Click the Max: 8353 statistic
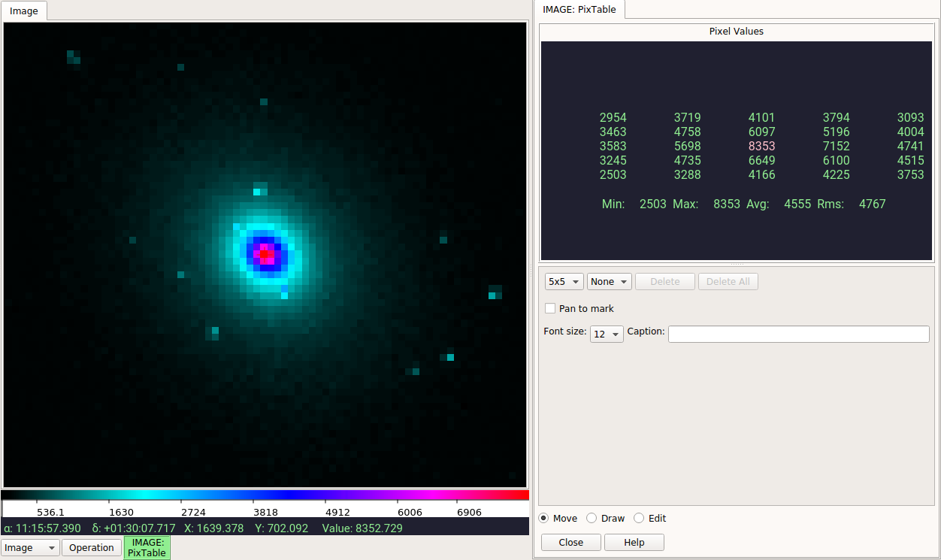 [x=707, y=204]
